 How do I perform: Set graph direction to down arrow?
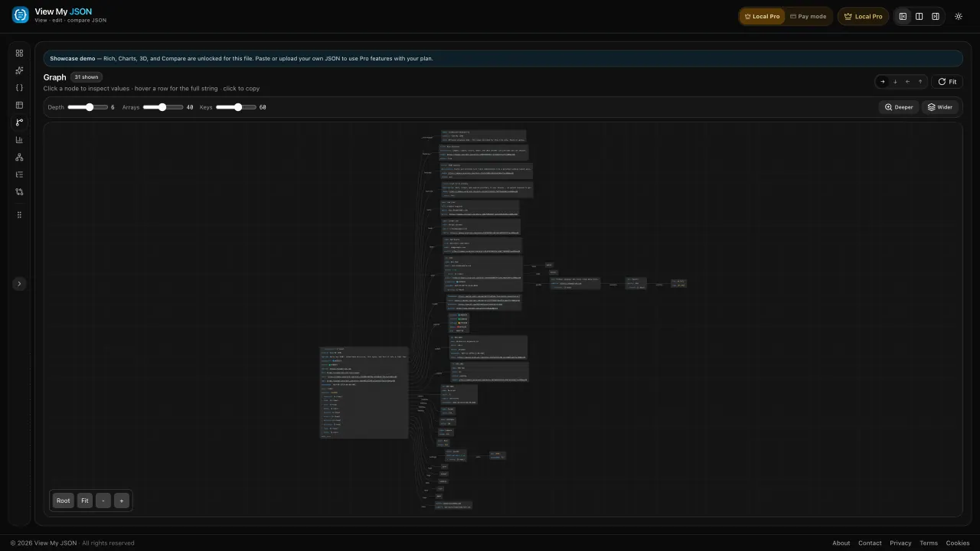(895, 82)
